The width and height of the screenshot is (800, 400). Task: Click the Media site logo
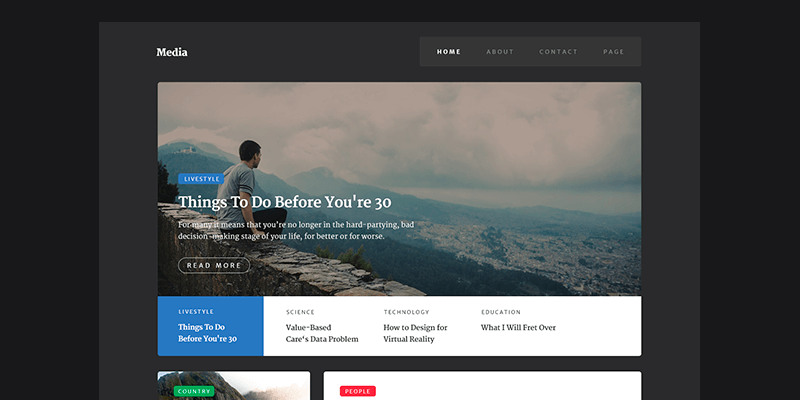(x=172, y=52)
